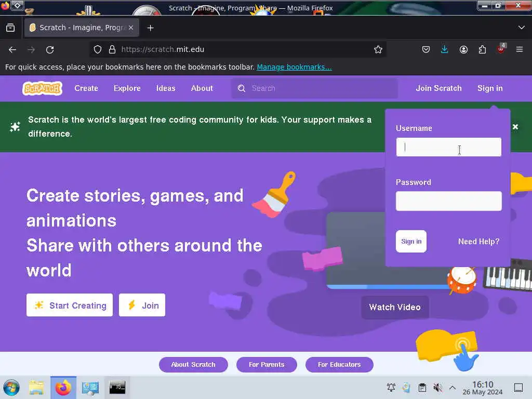Open the Create menu item
532x399 pixels.
coord(86,88)
